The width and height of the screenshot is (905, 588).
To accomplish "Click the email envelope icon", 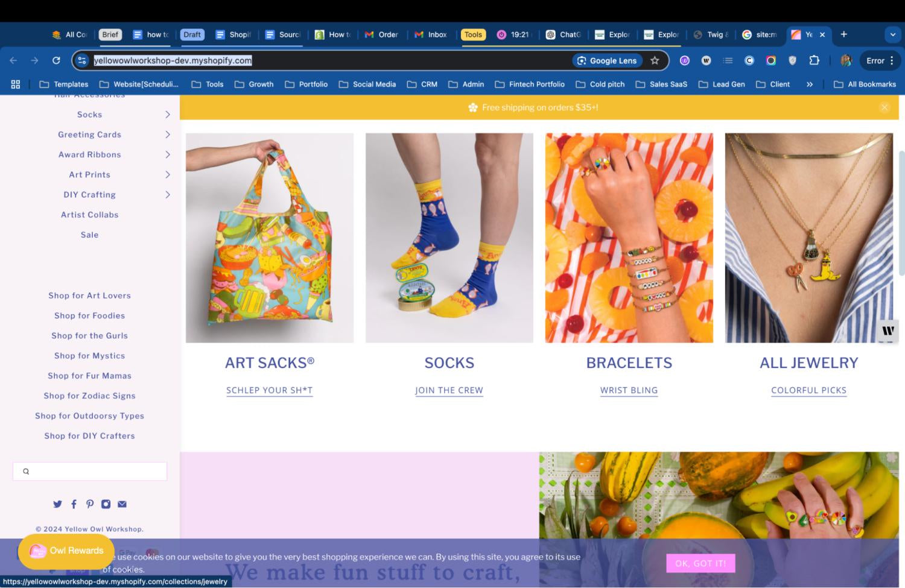I will 122,504.
